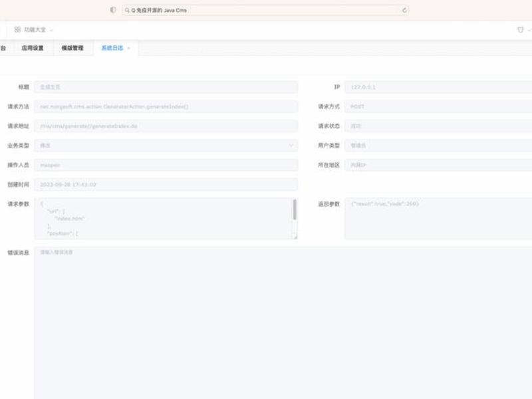Click the theme shirt icon at top right

pos(521,30)
